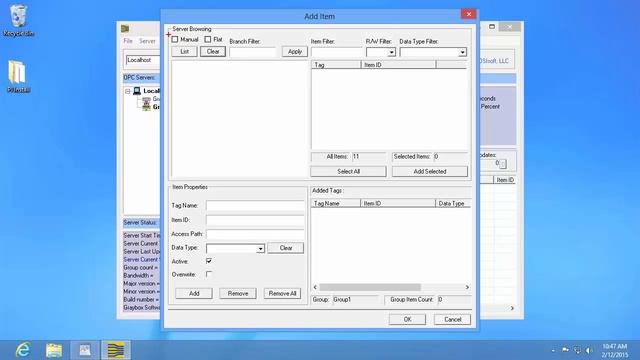Click the Apply button

point(295,51)
